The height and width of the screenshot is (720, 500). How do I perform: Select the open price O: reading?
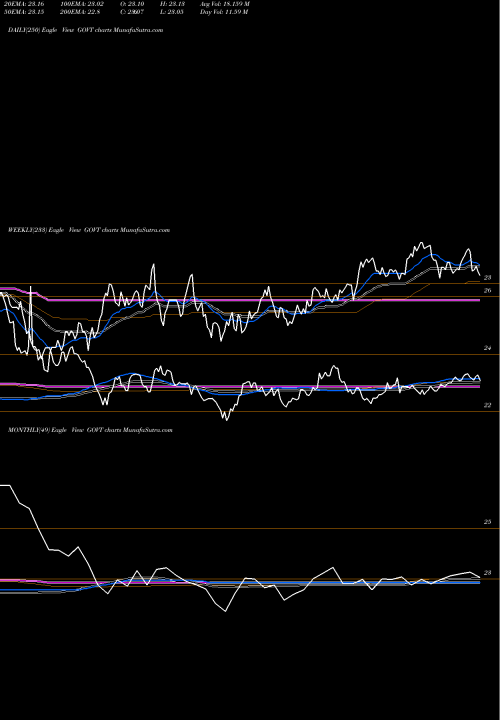click(x=132, y=4)
